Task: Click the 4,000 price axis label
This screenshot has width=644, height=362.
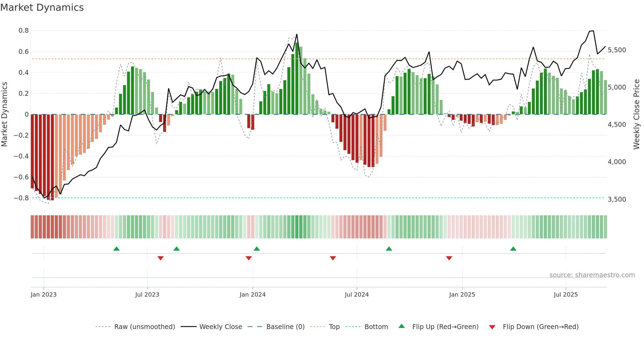Action: (x=617, y=162)
